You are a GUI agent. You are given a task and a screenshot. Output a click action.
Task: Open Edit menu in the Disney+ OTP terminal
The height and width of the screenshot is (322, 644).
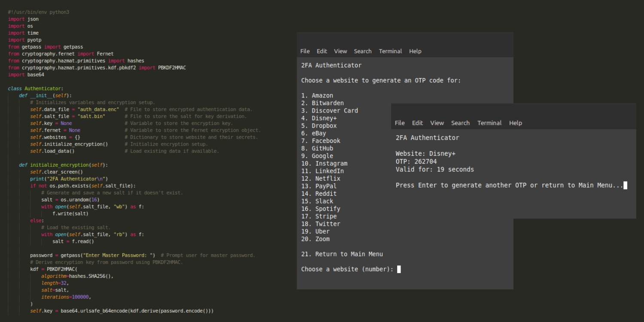[417, 123]
